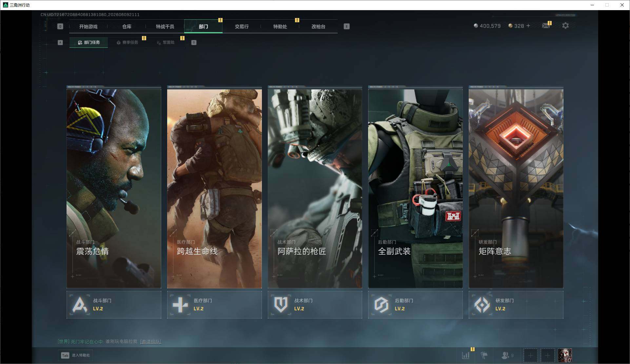Viewport: 630px width, 364px height.
Task: Click the flag icon in bottom bar
Action: pos(484,355)
